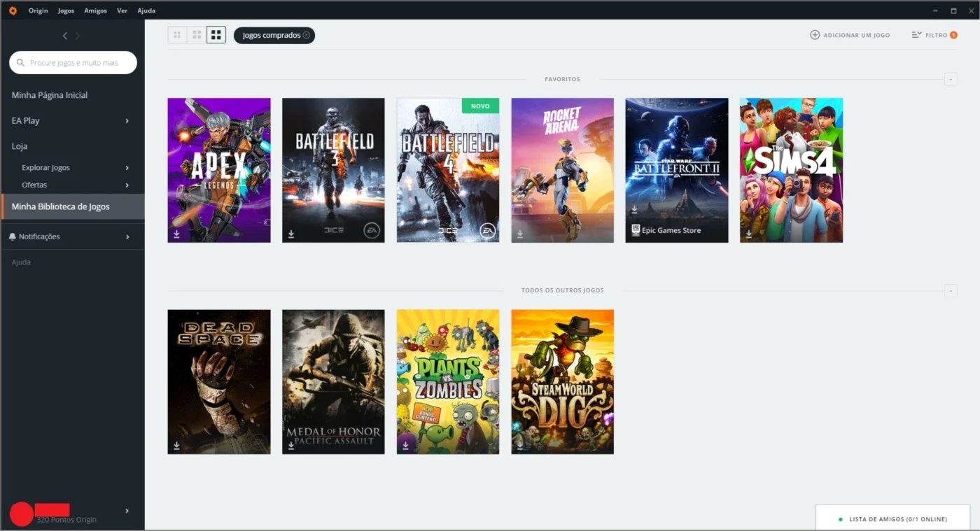This screenshot has height=531, width=980.
Task: Click download icon on Battlefront II
Action: point(634,209)
